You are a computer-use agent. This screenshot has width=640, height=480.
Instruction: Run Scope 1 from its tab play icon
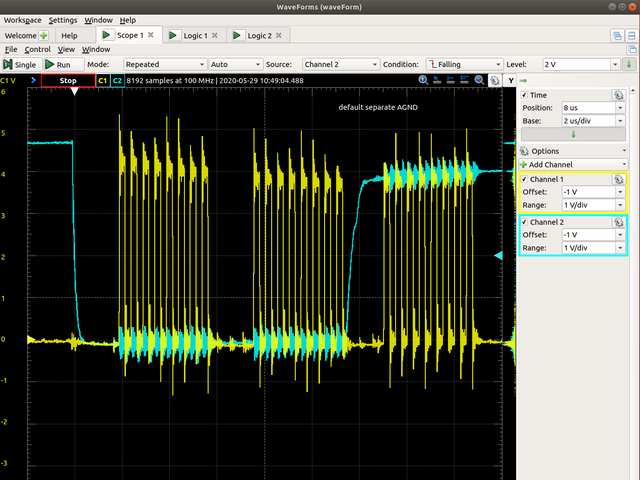(107, 35)
